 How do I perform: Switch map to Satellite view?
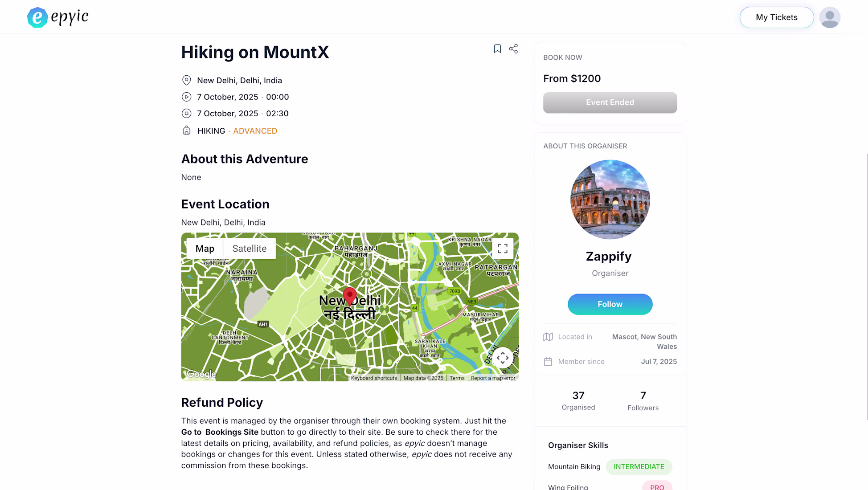(249, 249)
